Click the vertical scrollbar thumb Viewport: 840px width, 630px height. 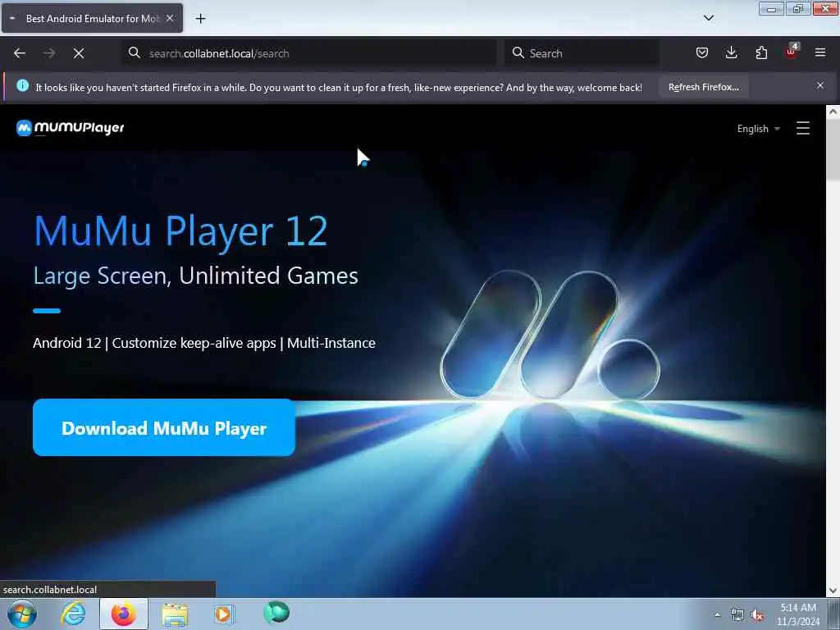click(833, 150)
